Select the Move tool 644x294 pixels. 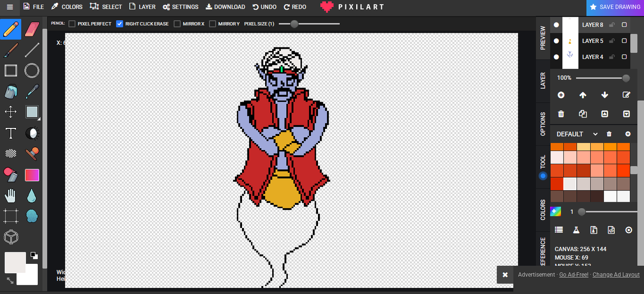(x=11, y=112)
